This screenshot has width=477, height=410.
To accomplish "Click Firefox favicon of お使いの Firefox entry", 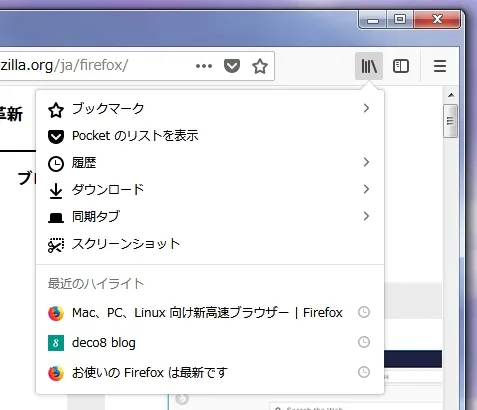I will click(x=56, y=373).
